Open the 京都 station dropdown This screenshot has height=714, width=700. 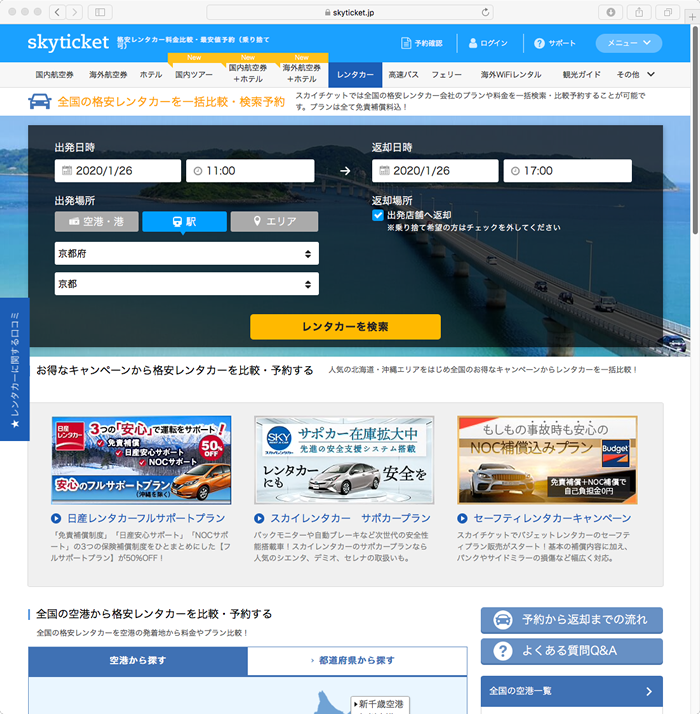(187, 284)
